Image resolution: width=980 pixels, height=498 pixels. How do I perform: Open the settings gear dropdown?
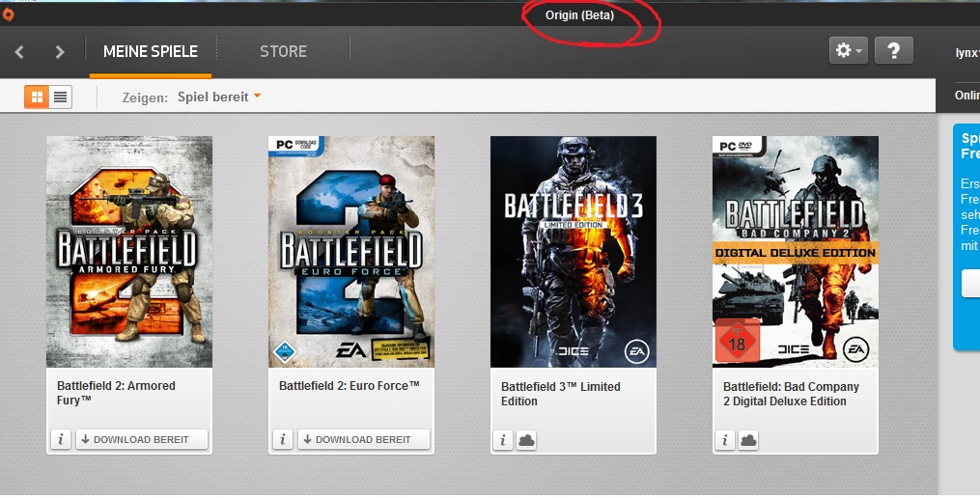point(848,50)
